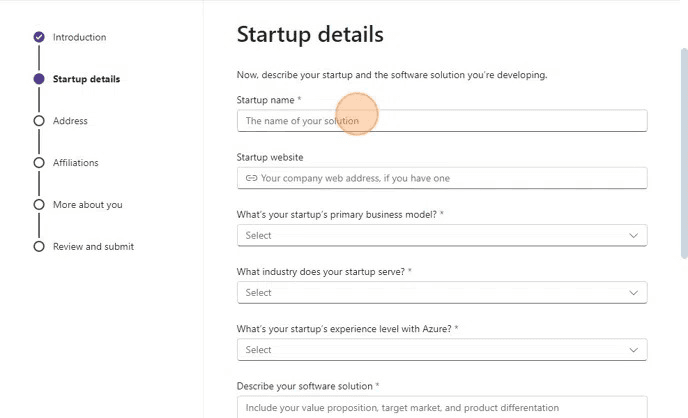
Task: Click chevron on business model select
Action: pyautogui.click(x=633, y=235)
